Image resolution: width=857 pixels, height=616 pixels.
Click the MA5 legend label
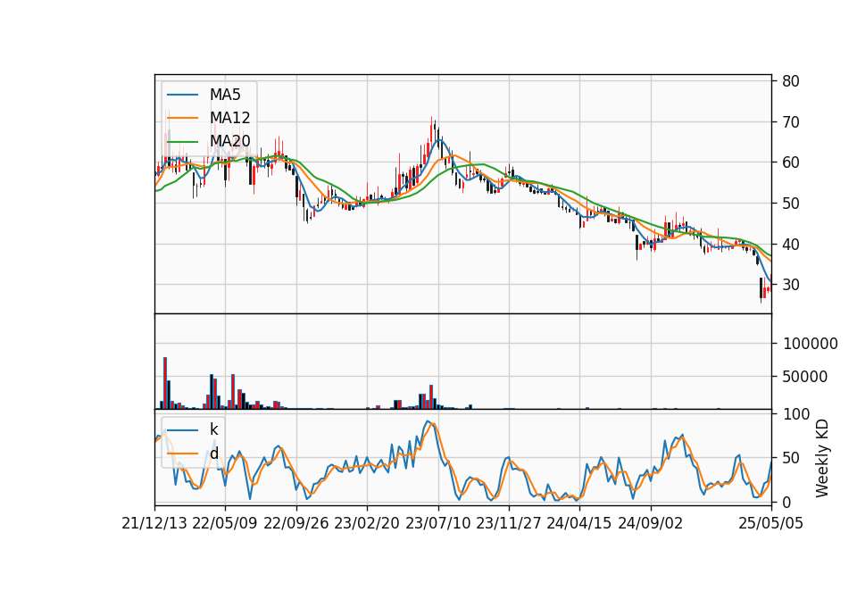pos(225,95)
